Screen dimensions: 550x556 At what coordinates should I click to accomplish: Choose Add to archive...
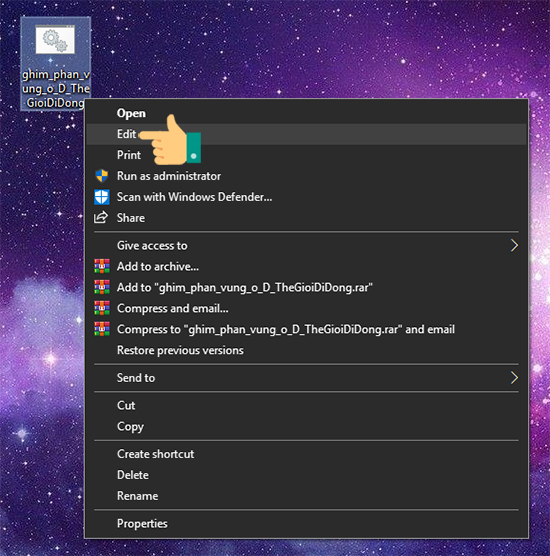[x=306, y=266]
